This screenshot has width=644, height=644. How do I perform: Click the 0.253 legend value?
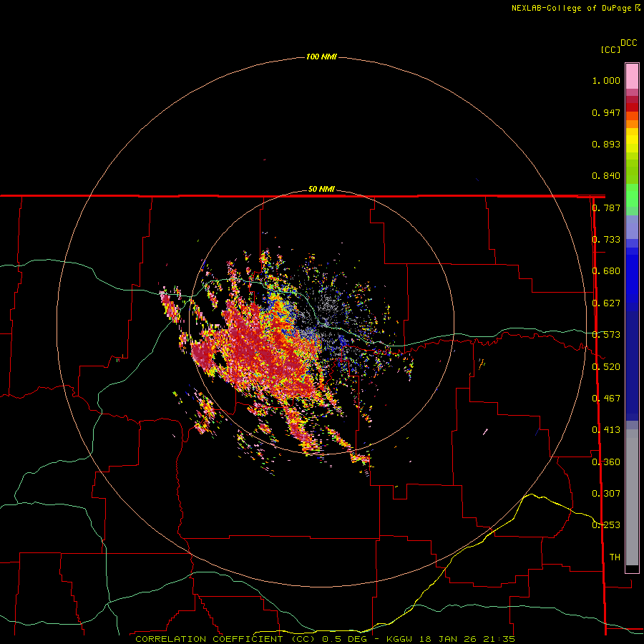[606, 525]
